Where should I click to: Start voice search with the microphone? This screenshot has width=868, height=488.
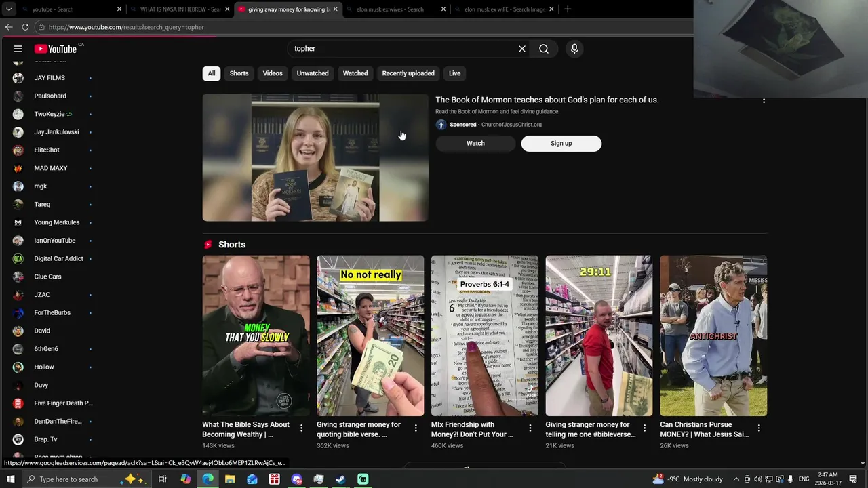click(x=574, y=49)
